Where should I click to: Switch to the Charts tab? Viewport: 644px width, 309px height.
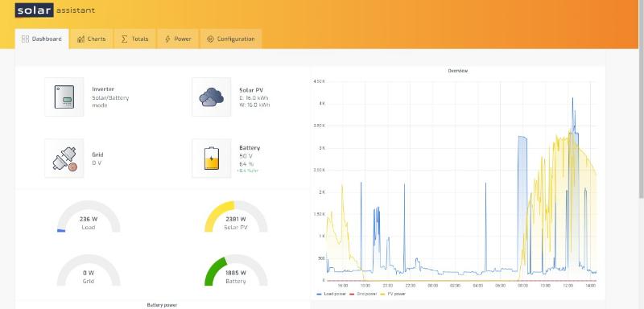click(91, 39)
